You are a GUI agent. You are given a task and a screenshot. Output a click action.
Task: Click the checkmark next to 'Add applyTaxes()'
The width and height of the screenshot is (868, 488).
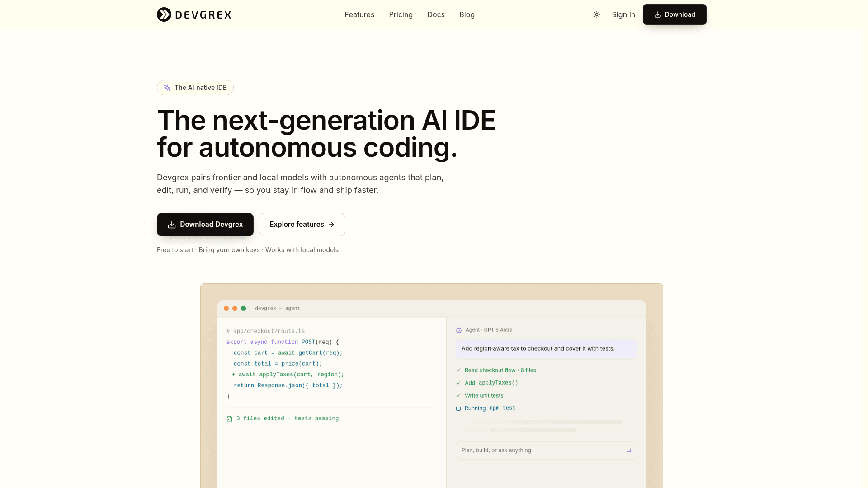459,383
